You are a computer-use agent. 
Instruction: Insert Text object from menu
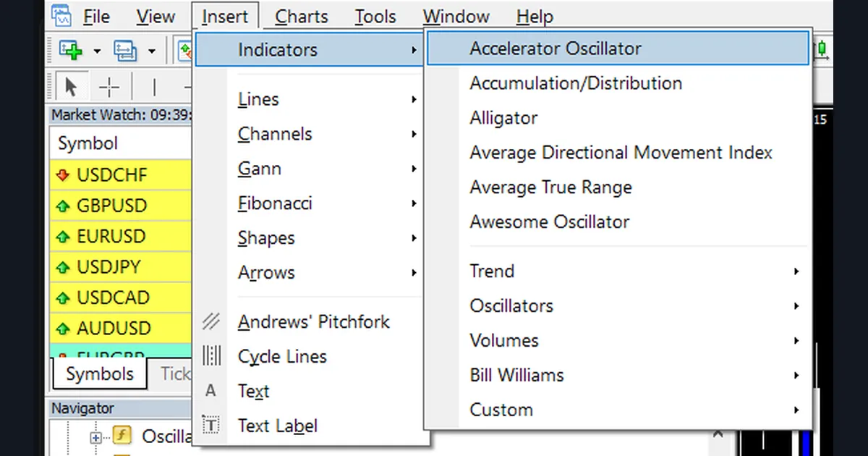pos(312,391)
